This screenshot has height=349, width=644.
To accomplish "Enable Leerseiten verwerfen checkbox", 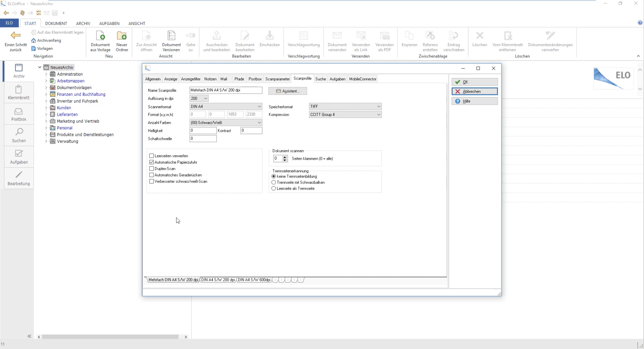I will (x=151, y=156).
